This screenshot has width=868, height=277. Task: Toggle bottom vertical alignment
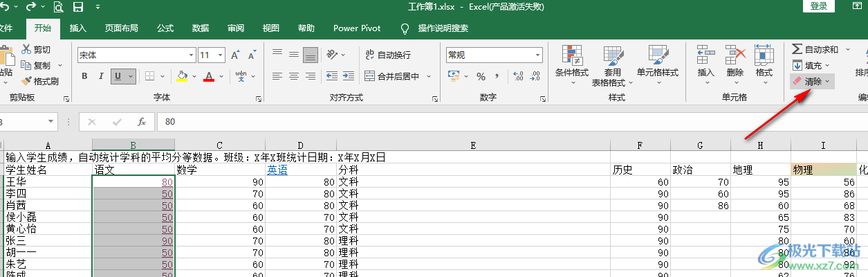(x=311, y=55)
